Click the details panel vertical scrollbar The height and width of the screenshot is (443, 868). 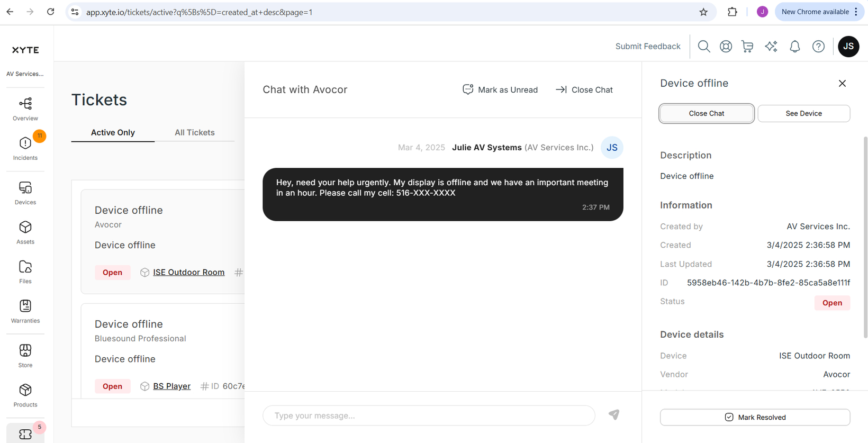tap(865, 237)
